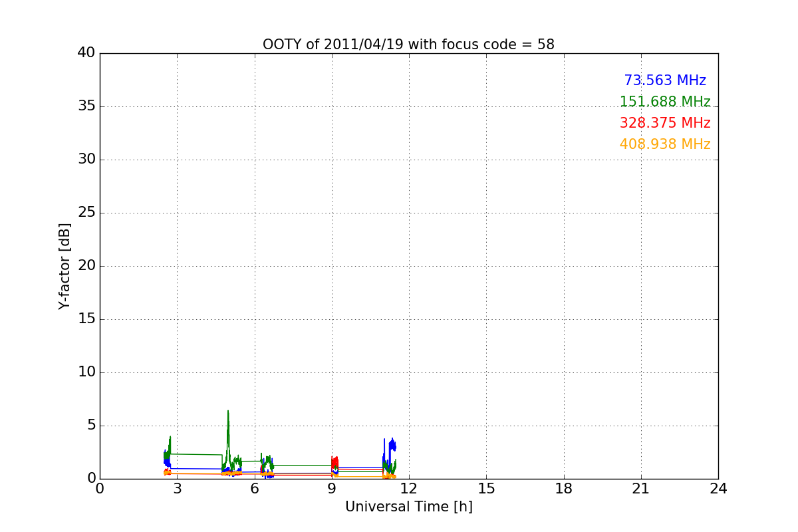Click the plot title 'OOTY of 2011/04/19 with focus code = 58'
This screenshot has height=532, width=798.
[408, 45]
